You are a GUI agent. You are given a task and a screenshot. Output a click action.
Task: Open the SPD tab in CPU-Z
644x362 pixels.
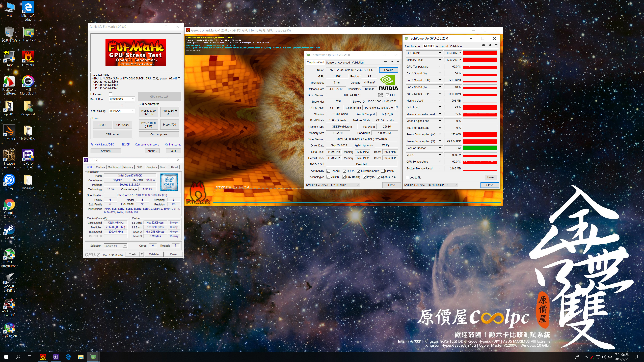(x=140, y=167)
